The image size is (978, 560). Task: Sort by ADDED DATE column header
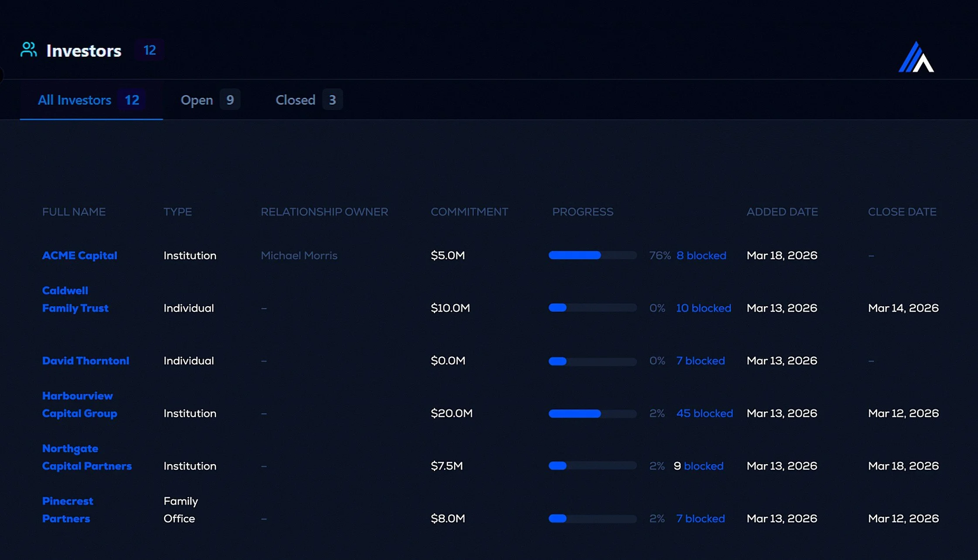tap(782, 212)
